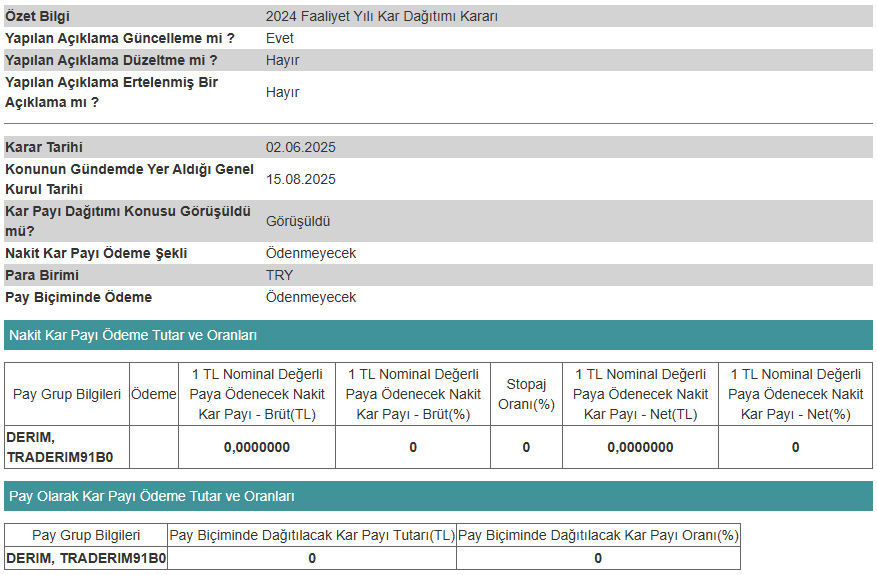Select the Karar Tarihi value 02.06.2025
Viewport: 877px width, 575px height.
(x=301, y=147)
